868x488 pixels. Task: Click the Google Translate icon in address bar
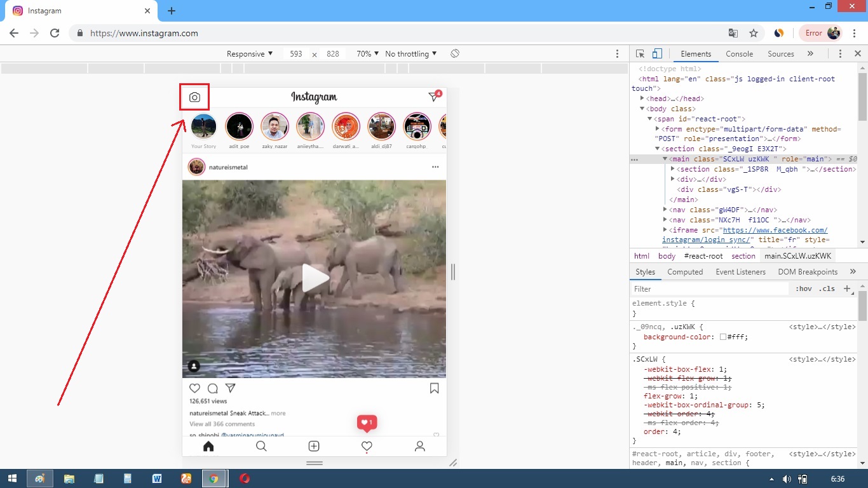733,33
